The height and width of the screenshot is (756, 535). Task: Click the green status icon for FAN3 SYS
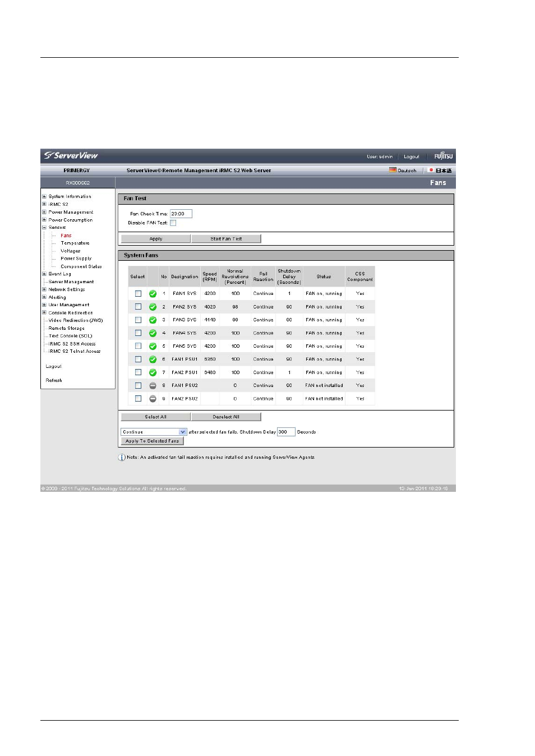[x=153, y=320]
